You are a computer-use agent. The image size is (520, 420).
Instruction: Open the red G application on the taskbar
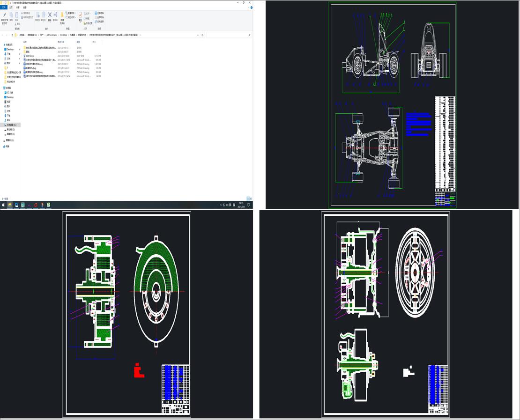pos(36,205)
